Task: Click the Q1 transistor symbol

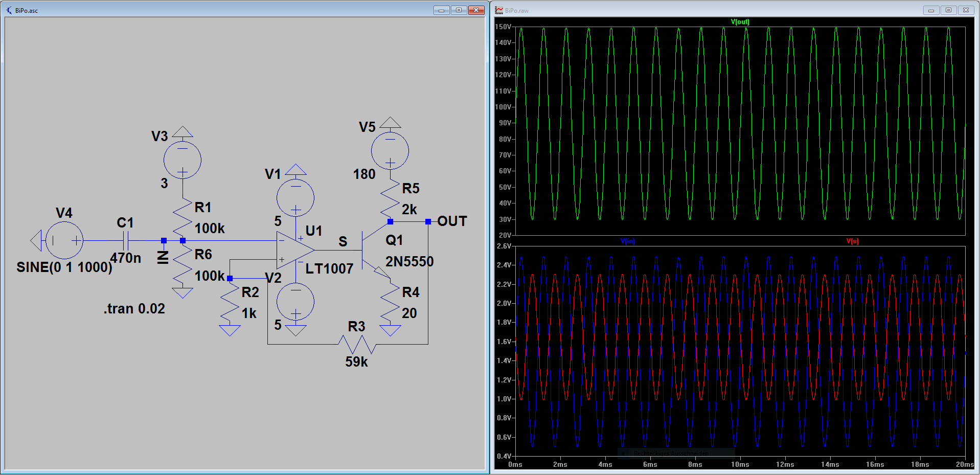Action: pos(376,250)
